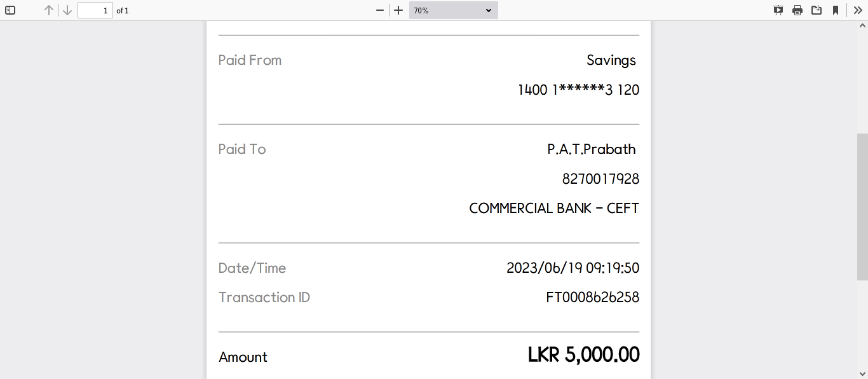Switch to presentation mode

pos(778,10)
